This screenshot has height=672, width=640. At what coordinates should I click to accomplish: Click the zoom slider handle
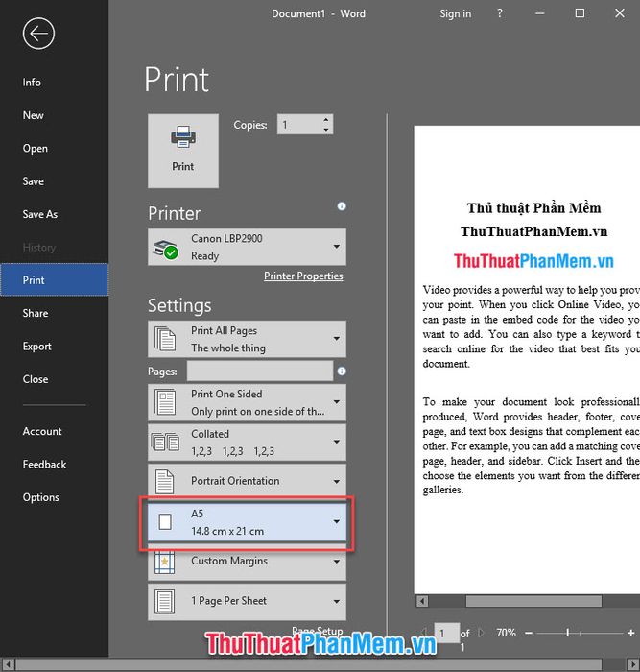click(568, 633)
